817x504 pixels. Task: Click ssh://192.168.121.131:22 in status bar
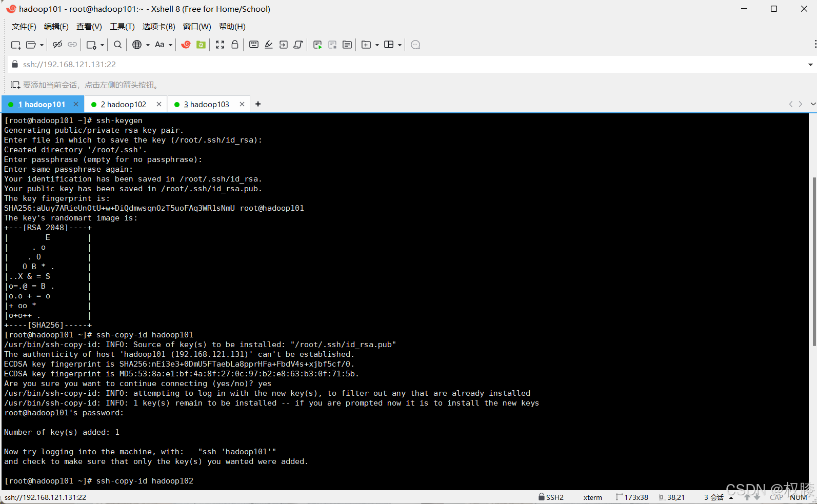point(46,497)
